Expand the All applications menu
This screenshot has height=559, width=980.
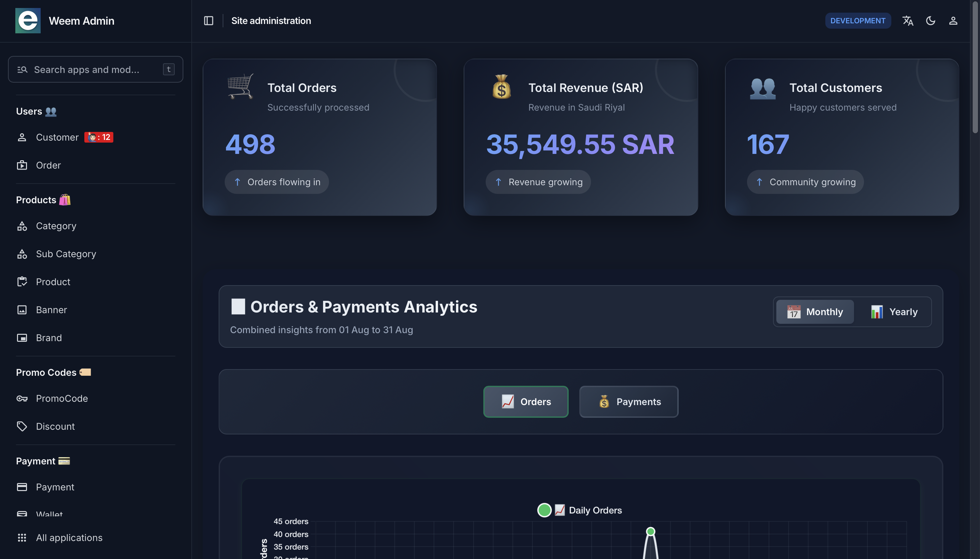pos(69,537)
